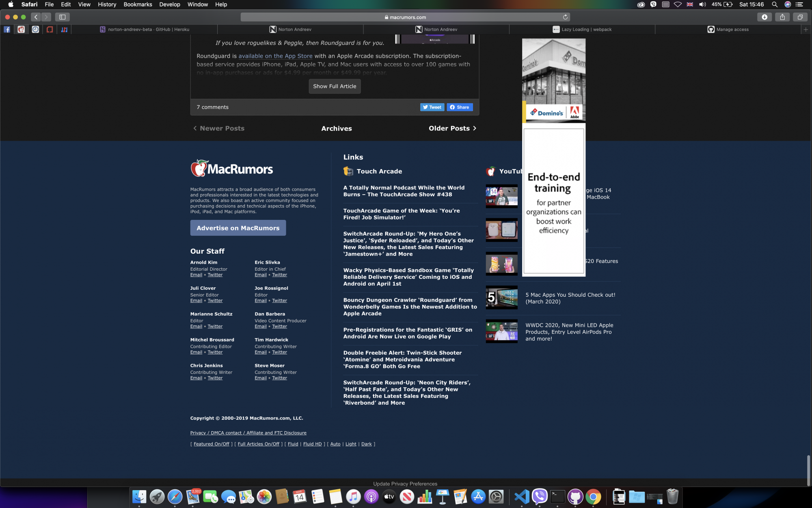812x508 pixels.
Task: Open the pinned Facebook tab
Action: (7, 29)
